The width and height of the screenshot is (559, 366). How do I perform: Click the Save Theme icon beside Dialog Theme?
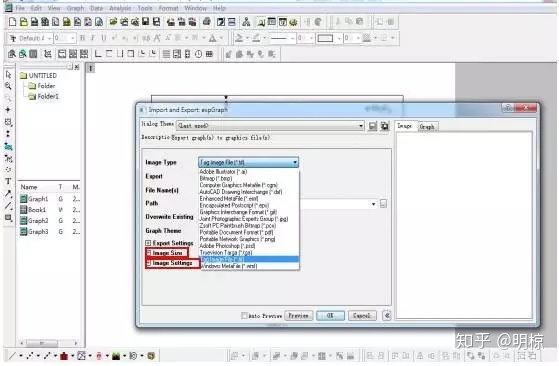(373, 126)
